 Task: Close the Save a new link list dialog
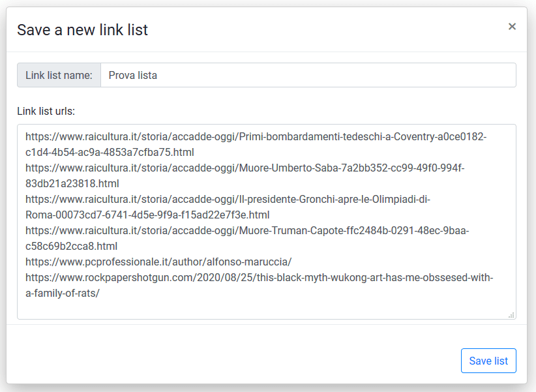tap(512, 27)
